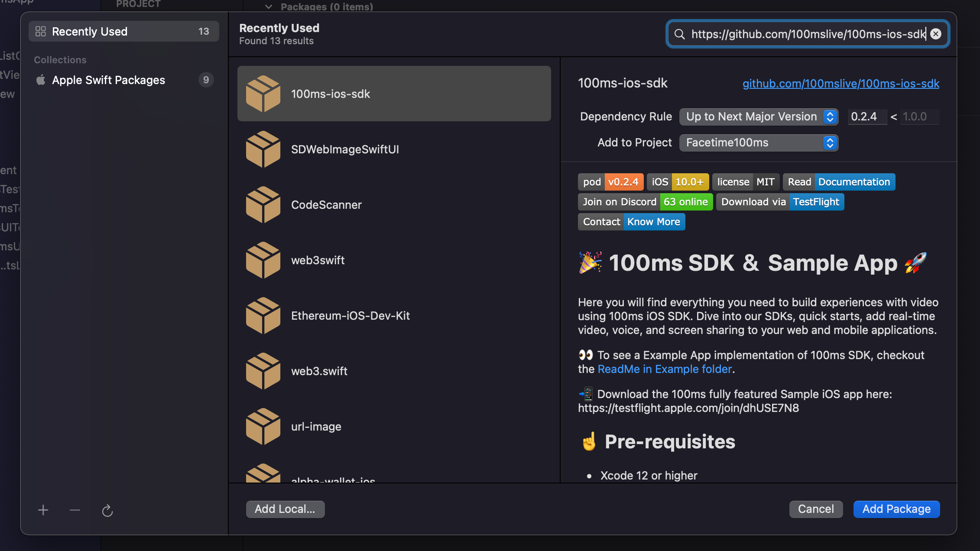
Task: Click the pod v0.2.4 badge
Action: (x=610, y=182)
